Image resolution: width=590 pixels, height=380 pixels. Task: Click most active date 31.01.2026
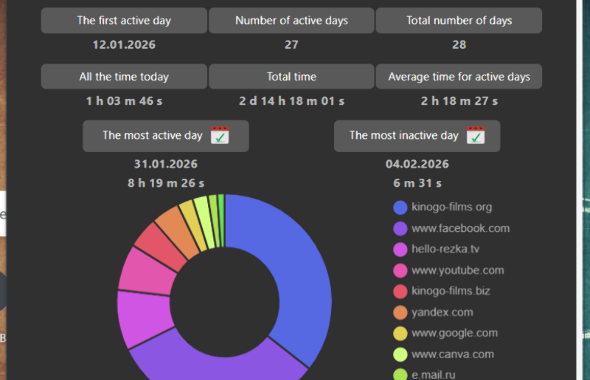point(166,164)
